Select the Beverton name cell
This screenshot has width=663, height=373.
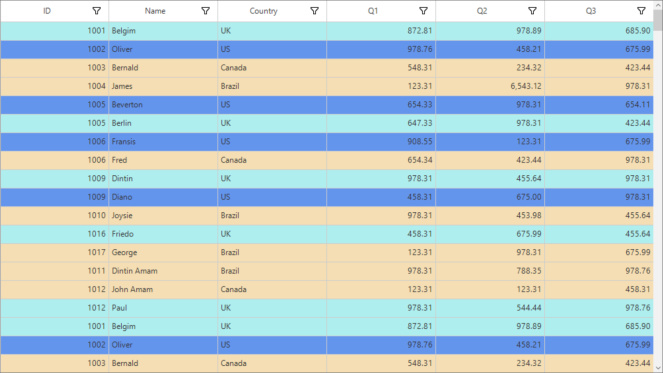[x=163, y=104]
